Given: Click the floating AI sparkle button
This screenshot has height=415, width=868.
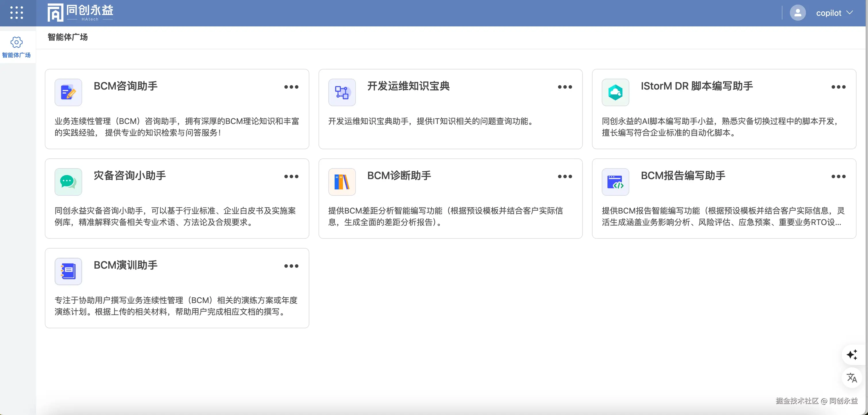Looking at the screenshot, I should [852, 355].
